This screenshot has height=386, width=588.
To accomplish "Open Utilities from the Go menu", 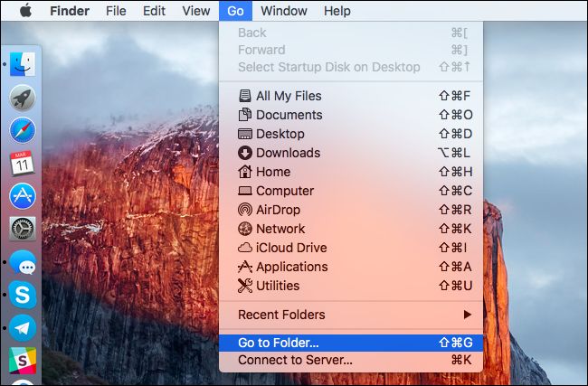I will (x=278, y=286).
